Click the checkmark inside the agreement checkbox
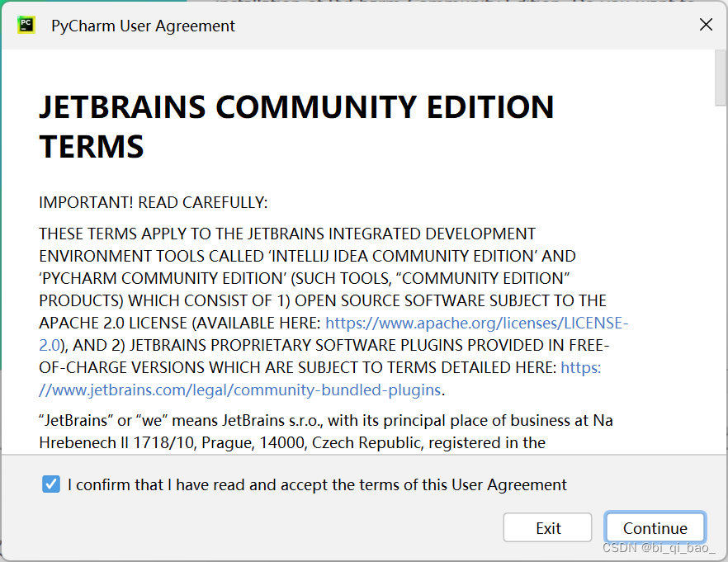Screen dimensions: 728x562 tap(50, 484)
